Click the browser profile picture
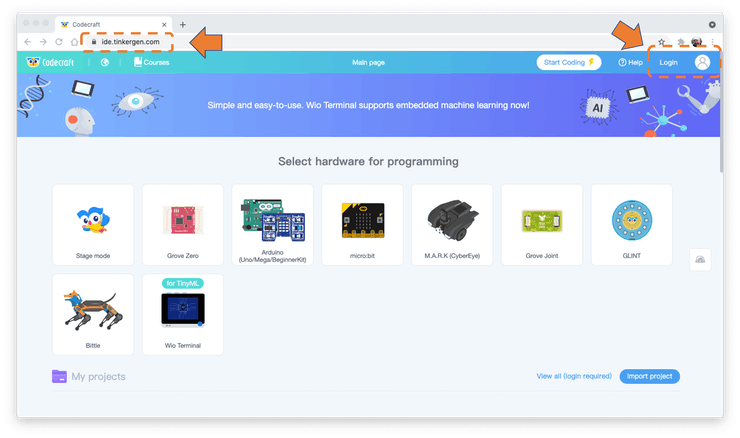This screenshot has width=740, height=438. [x=697, y=42]
